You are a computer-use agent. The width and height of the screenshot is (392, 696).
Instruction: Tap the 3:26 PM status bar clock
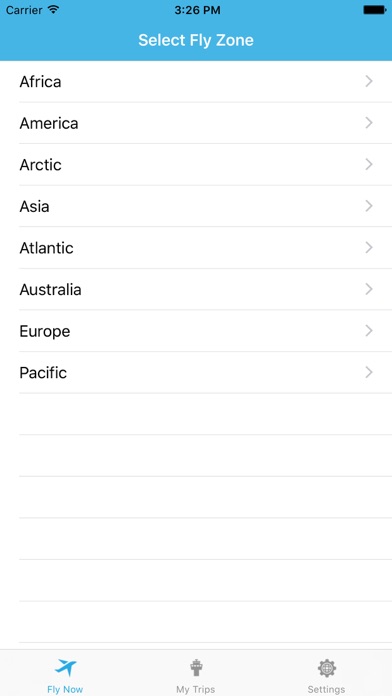click(197, 10)
